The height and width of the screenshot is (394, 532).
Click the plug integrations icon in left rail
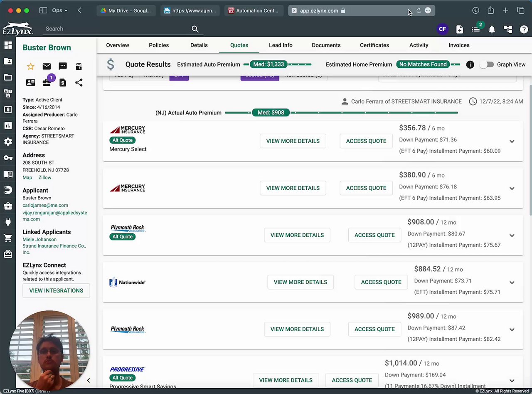tap(8, 222)
